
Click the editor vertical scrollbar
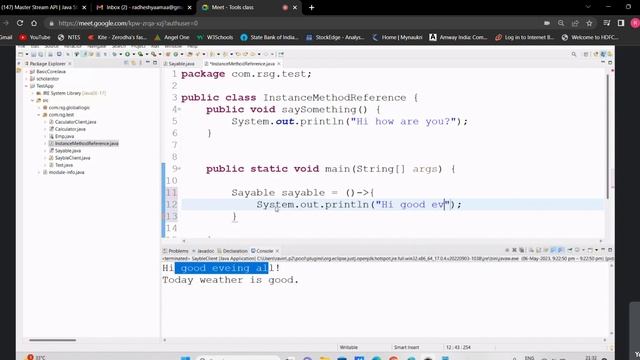(x=607, y=137)
